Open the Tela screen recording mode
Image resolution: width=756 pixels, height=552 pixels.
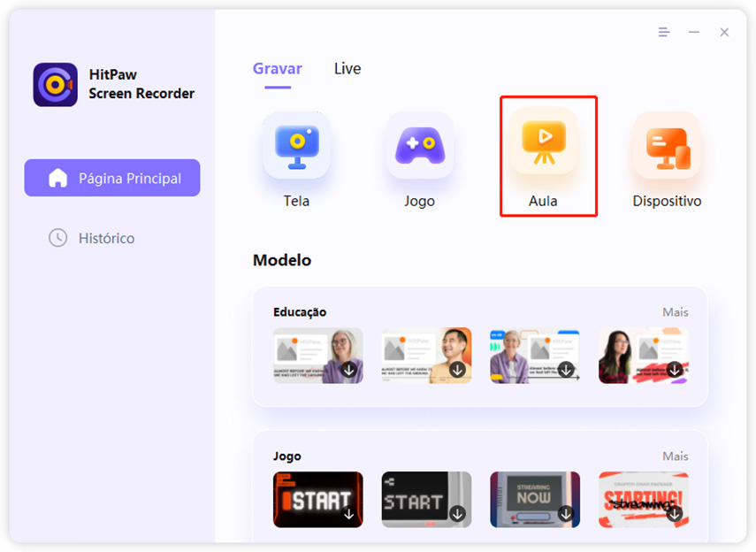coord(296,145)
